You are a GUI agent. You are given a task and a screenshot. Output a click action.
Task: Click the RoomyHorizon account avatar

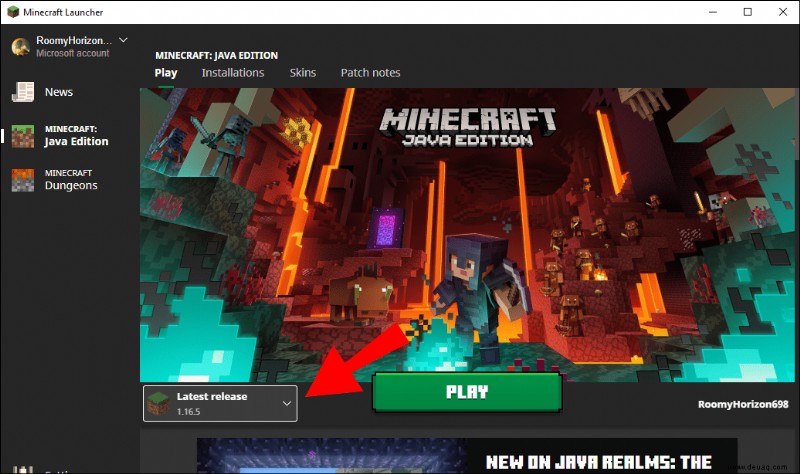pyautogui.click(x=21, y=46)
